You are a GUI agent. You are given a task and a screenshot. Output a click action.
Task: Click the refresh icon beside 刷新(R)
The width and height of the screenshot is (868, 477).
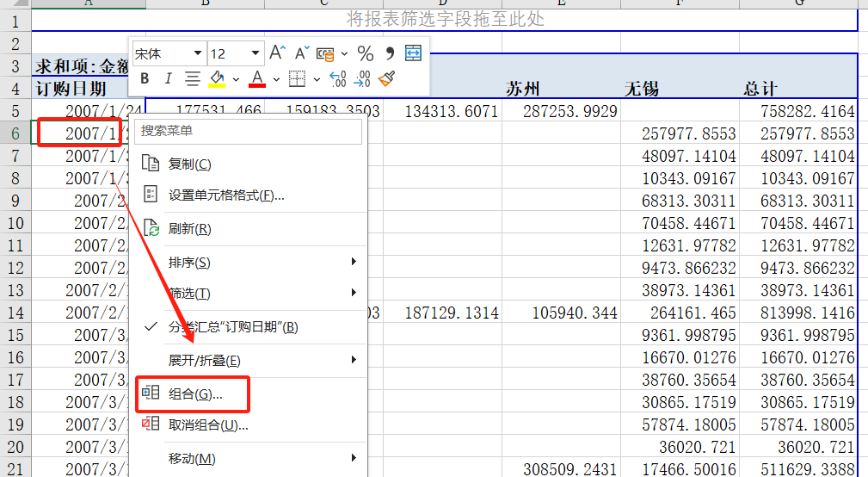pyautogui.click(x=151, y=227)
